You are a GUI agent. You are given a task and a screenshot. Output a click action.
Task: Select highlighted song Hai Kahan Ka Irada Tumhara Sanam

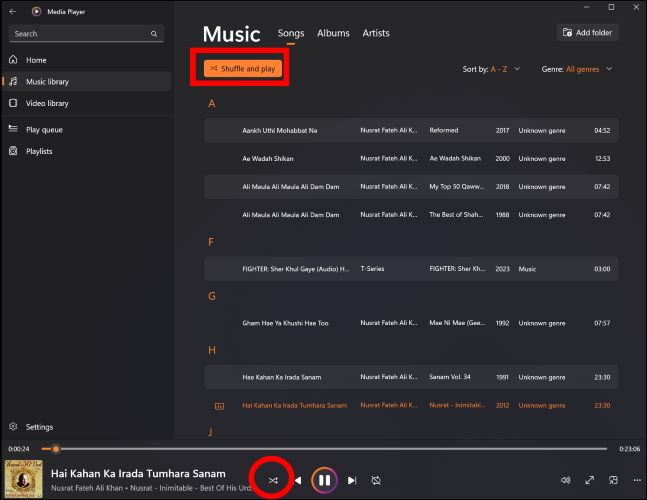(x=411, y=406)
